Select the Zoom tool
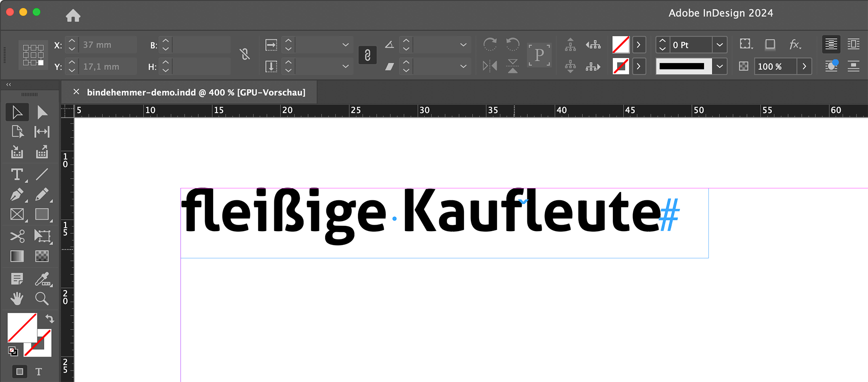The height and width of the screenshot is (382, 868). tap(42, 298)
